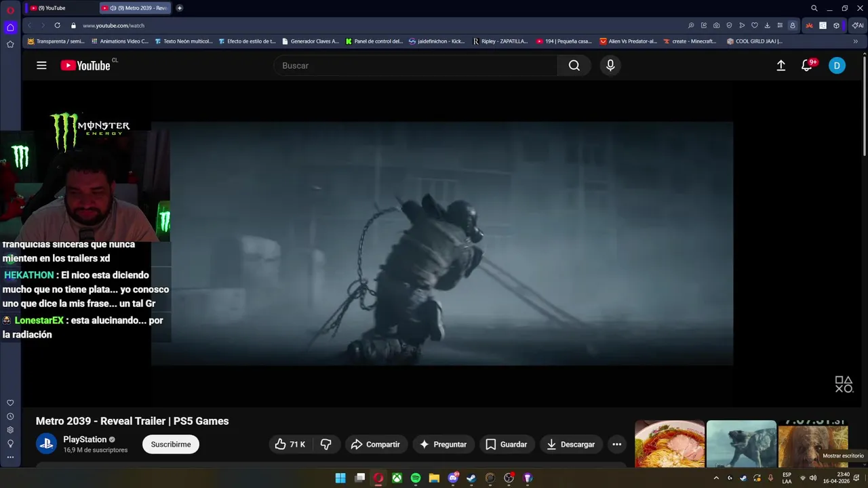The image size is (868, 488).
Task: Open the monster creature recommended thumbnail
Action: click(741, 444)
